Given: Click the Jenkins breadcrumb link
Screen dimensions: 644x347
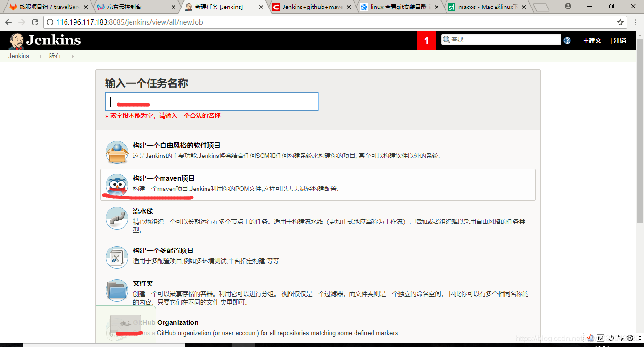Looking at the screenshot, I should (19, 56).
